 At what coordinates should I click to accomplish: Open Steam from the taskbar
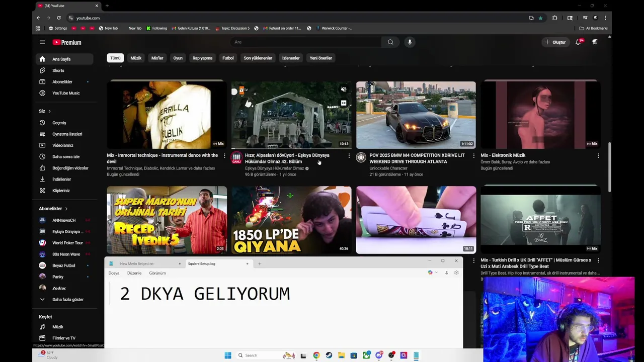point(329,355)
